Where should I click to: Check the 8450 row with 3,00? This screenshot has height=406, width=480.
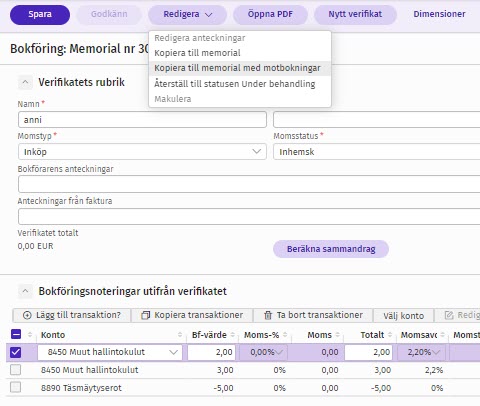16,370
